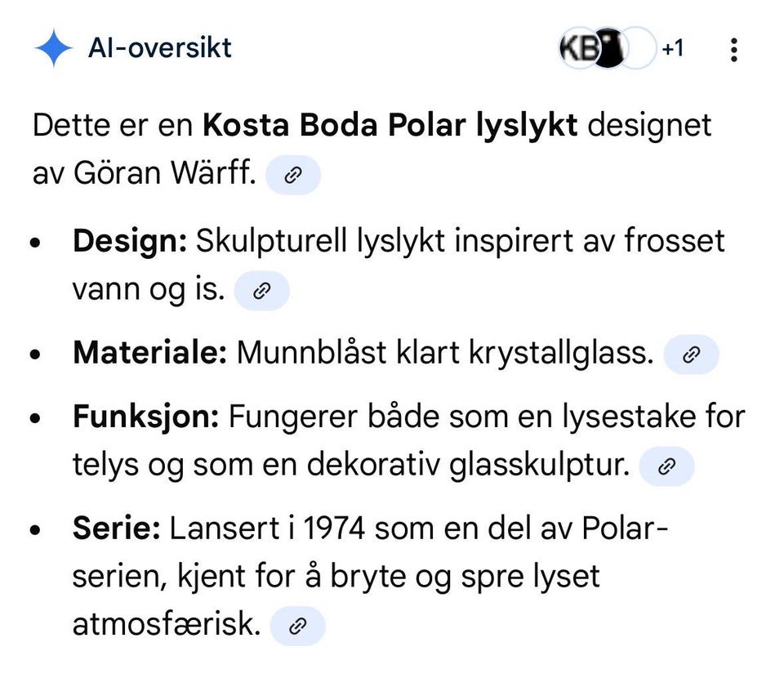
Task: Open source link for Design bullet
Action: [x=261, y=292]
